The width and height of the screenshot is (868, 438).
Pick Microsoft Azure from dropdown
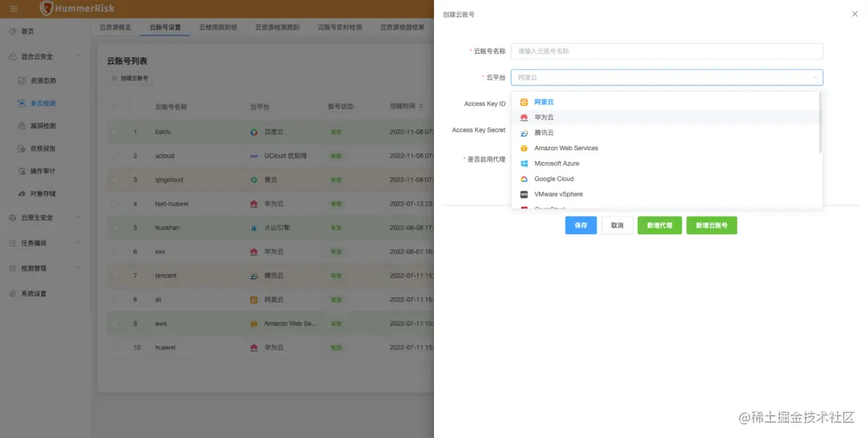tap(665, 163)
